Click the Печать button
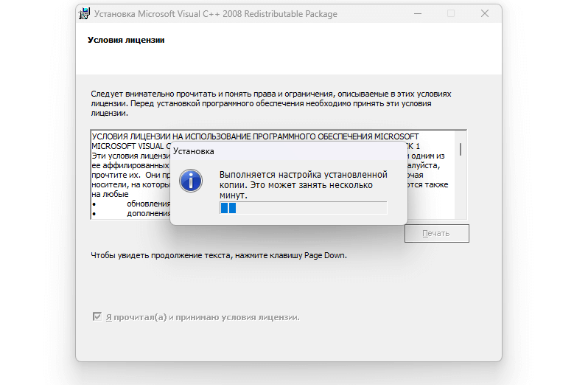Image resolution: width=588 pixels, height=385 pixels. point(436,233)
